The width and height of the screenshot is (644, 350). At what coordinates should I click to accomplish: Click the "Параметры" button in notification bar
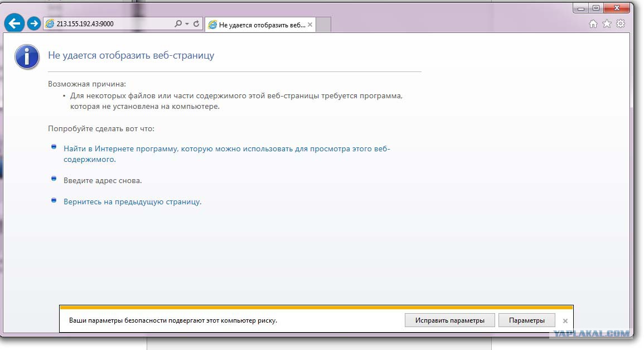point(526,320)
